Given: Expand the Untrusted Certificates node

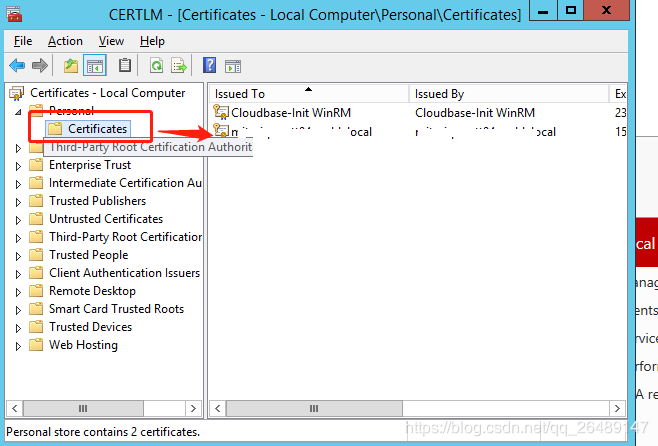Looking at the screenshot, I should (x=18, y=220).
